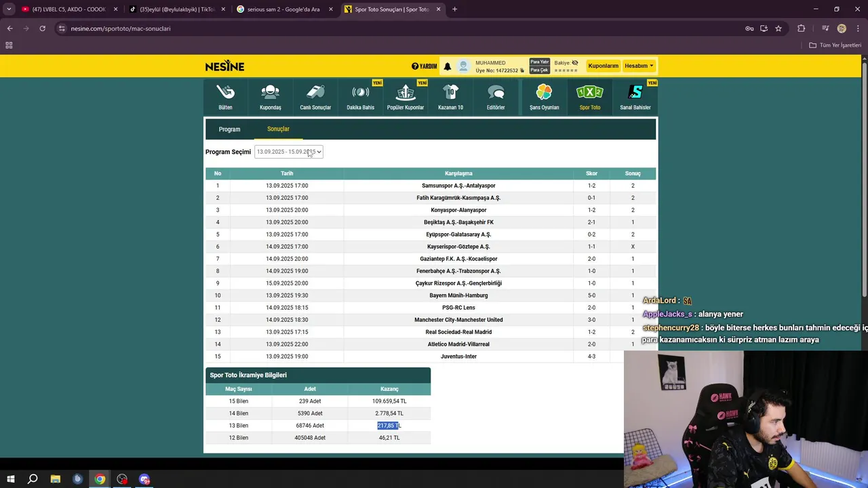The image size is (868, 488).
Task: Open the tab search dropdown
Action: pos(9,9)
